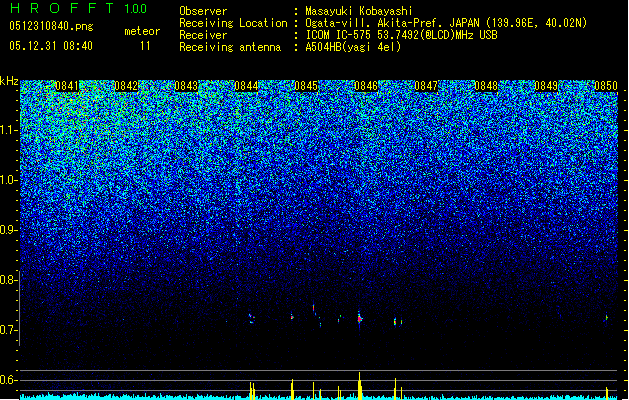The image size is (629, 400).
Task: Select the filename 0512310840.png
Action: (51, 26)
